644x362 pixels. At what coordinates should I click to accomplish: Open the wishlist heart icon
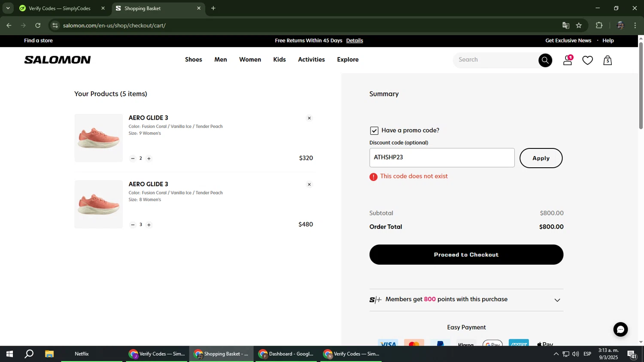pos(587,60)
